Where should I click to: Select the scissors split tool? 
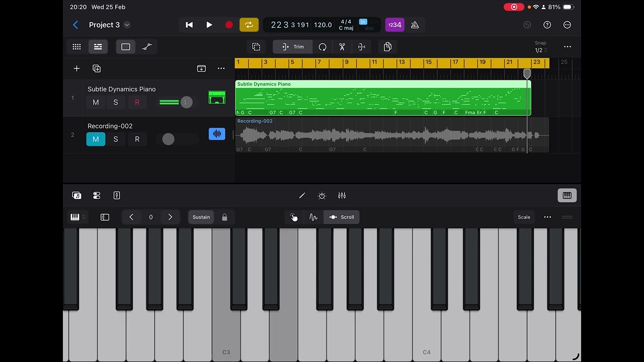click(342, 47)
